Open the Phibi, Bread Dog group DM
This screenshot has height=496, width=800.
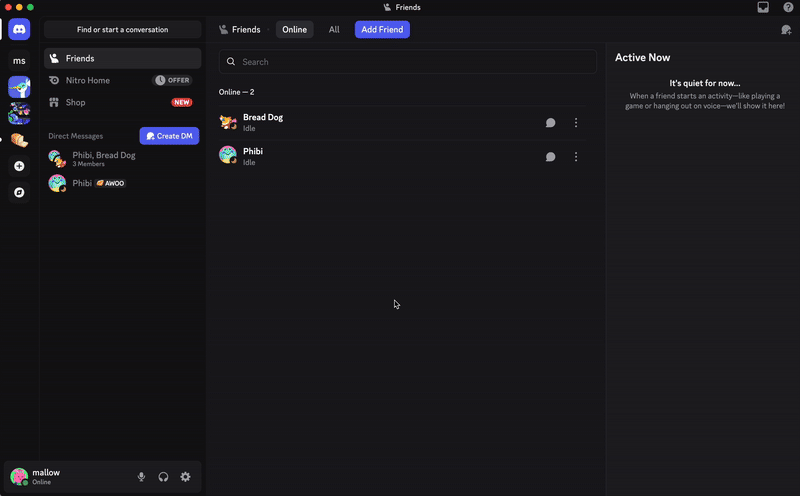point(122,159)
